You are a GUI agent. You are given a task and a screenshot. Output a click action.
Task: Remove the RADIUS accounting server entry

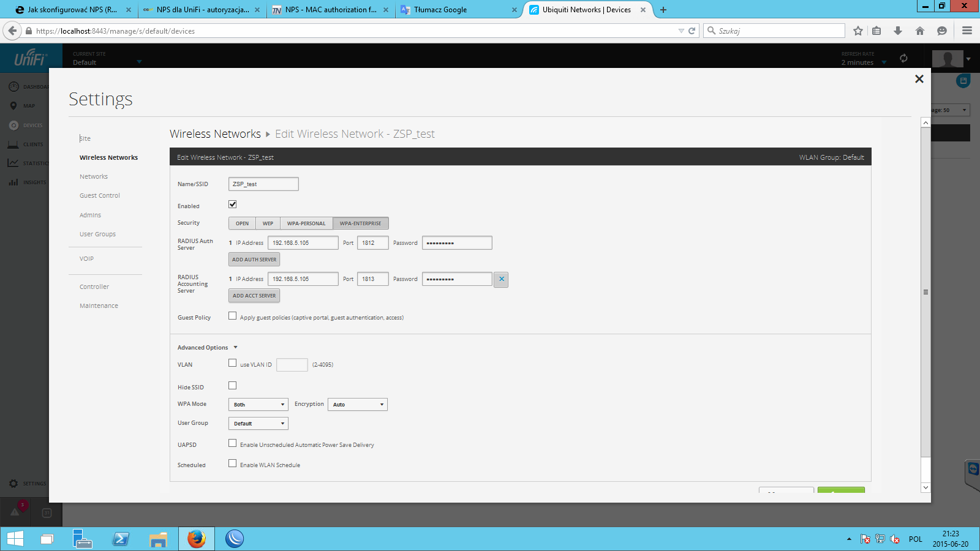pyautogui.click(x=501, y=279)
